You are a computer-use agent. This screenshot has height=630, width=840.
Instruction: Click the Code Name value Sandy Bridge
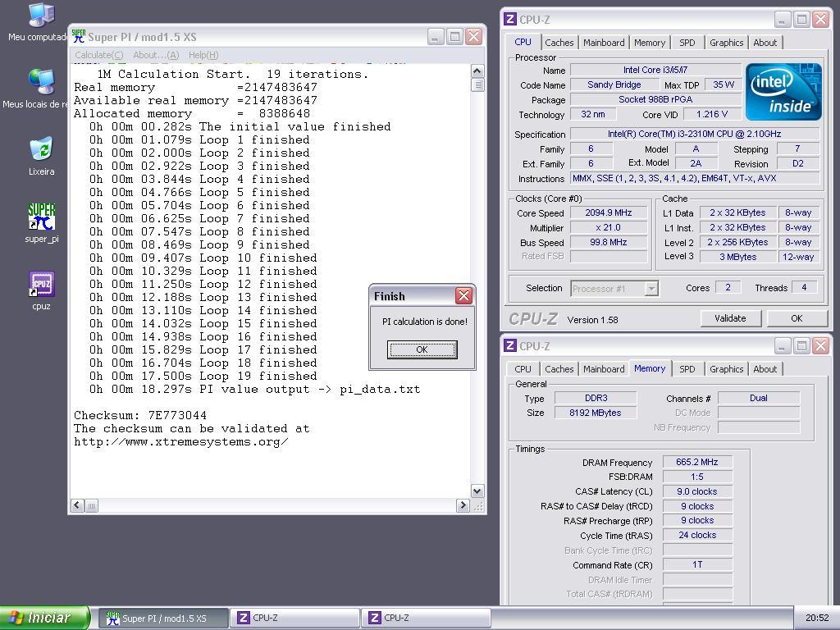click(614, 84)
